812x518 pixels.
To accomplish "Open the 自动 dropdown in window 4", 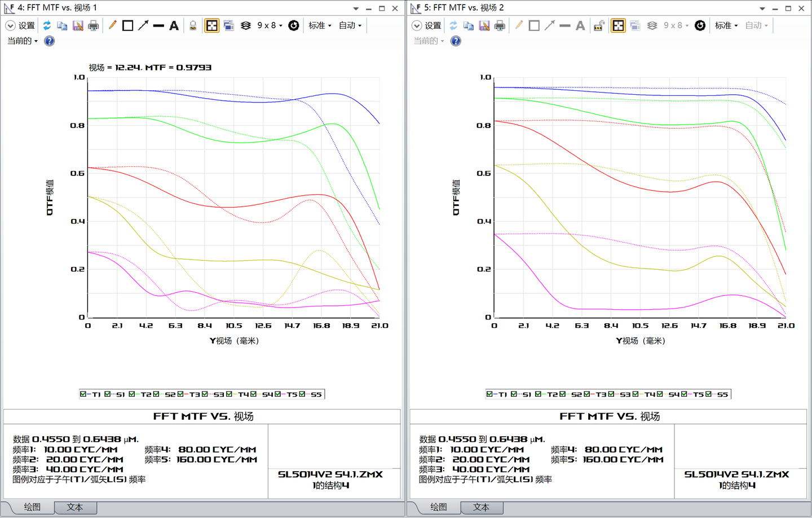I will coord(350,25).
